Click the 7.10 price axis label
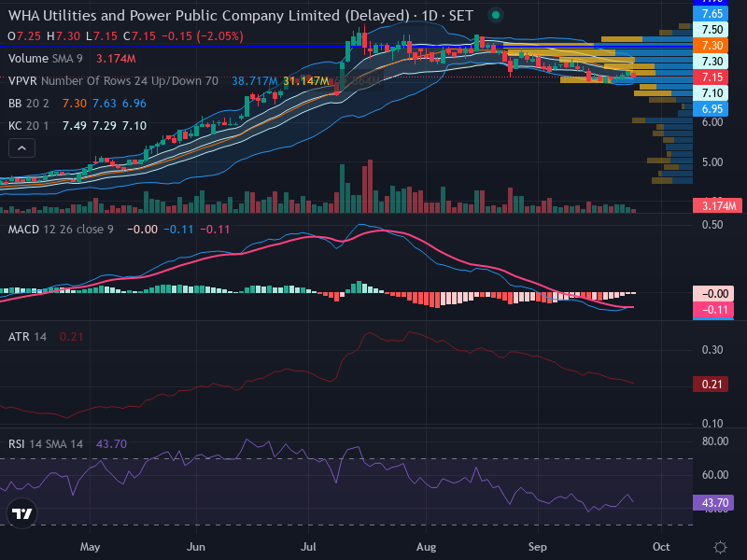 click(x=711, y=92)
